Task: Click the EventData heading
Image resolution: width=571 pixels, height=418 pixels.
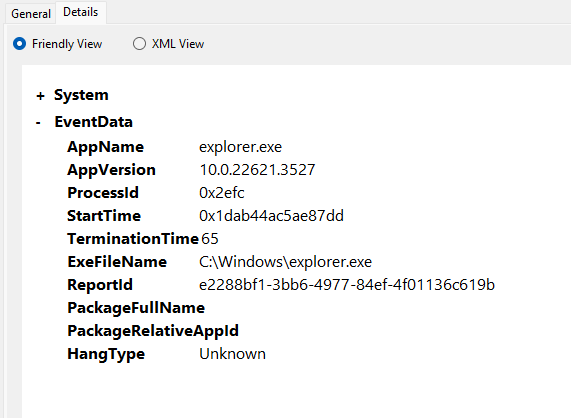Action: (94, 122)
